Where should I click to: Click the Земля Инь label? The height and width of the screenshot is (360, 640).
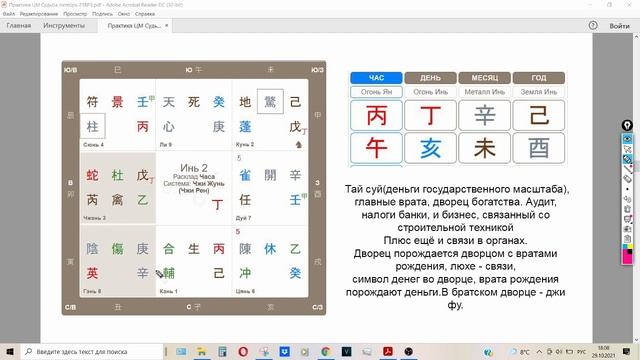pos(539,92)
